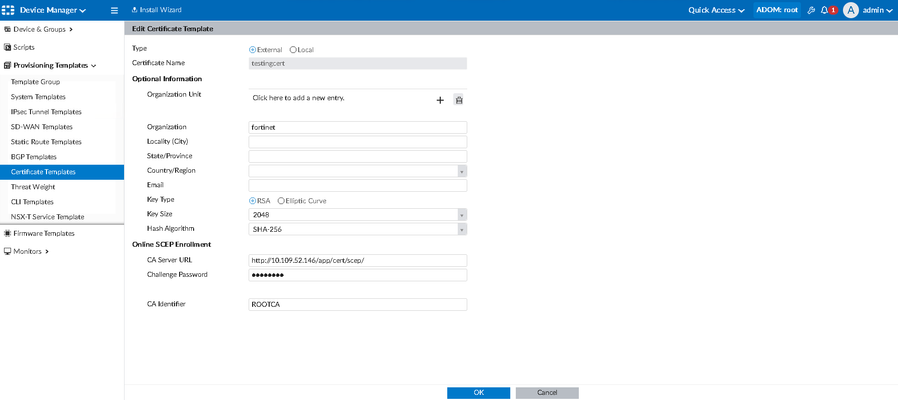Click the admin avatar icon
Viewport: 898px width, 400px height.
851,10
